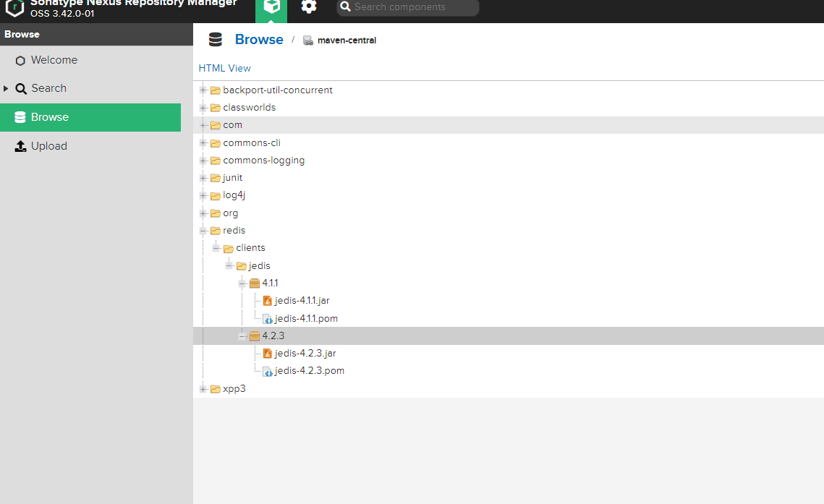Screen dimensions: 824x504
Task: Select the backport-util-concurrent tree row
Action: coord(509,90)
